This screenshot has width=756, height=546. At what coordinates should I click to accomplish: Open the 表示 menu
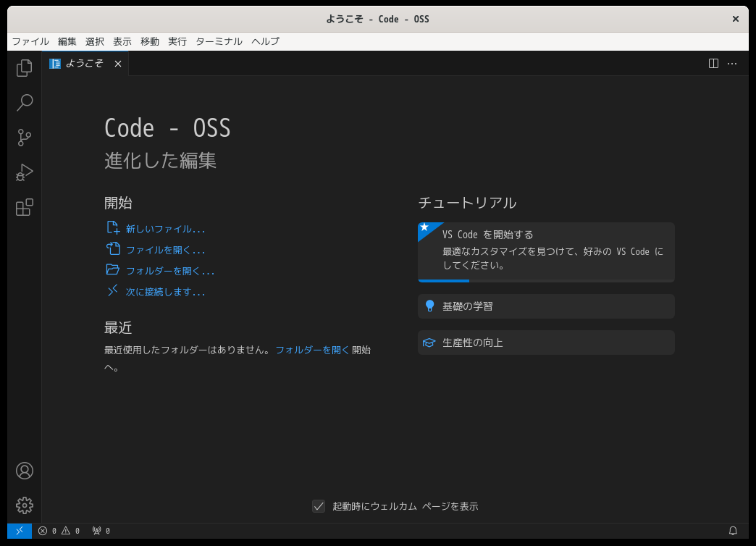122,41
